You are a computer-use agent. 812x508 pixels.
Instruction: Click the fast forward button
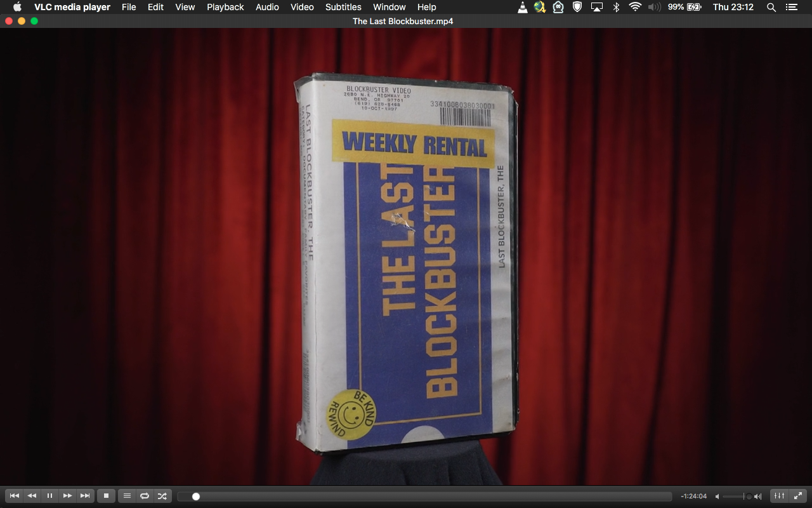[x=67, y=496]
